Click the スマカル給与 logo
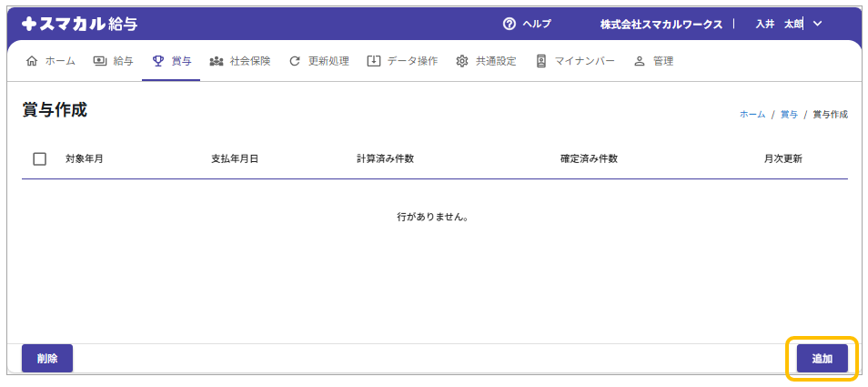This screenshot has width=868, height=387. click(80, 24)
